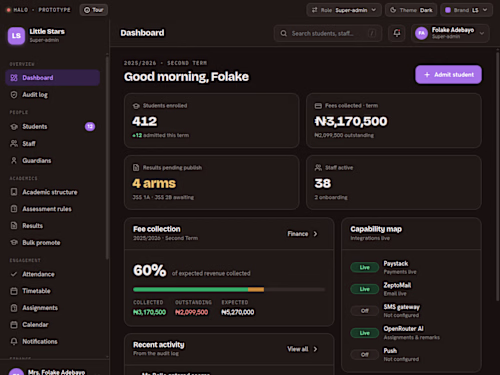Expand the Folake Adebayo account menu
This screenshot has height=375, width=500.
450,33
